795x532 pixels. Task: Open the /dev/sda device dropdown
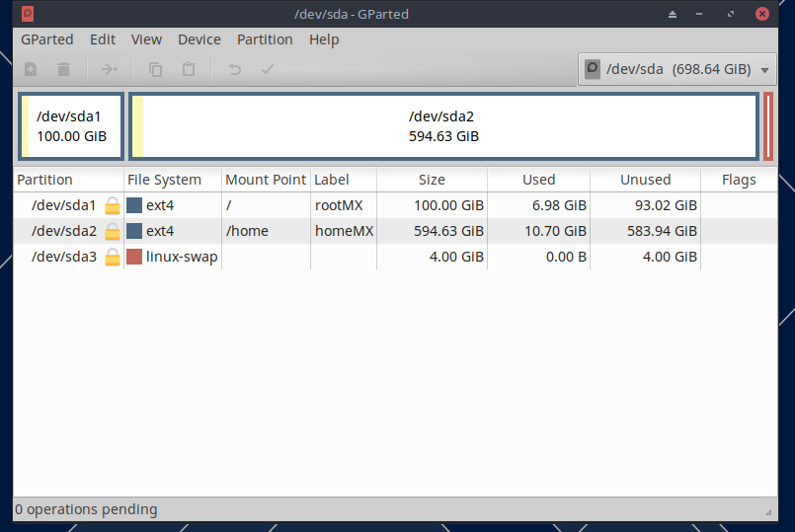tap(676, 69)
